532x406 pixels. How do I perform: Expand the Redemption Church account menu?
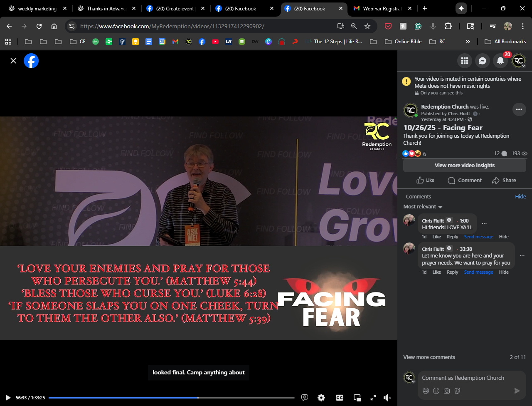[519, 61]
